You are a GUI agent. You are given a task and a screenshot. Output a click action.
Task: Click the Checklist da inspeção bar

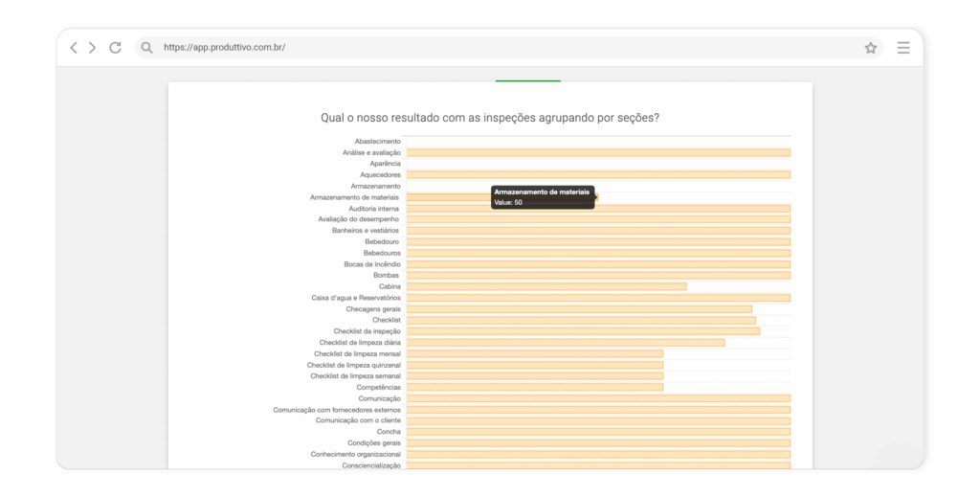583,331
